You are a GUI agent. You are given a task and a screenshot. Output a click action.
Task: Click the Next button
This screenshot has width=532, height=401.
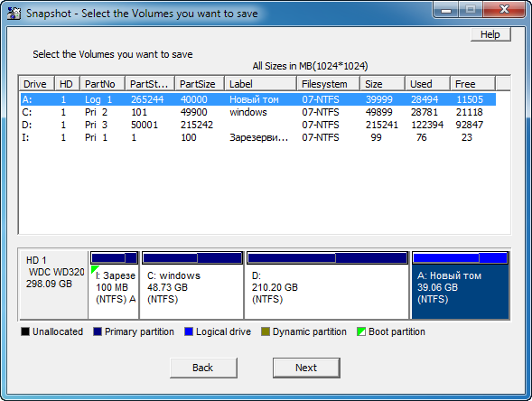click(306, 368)
